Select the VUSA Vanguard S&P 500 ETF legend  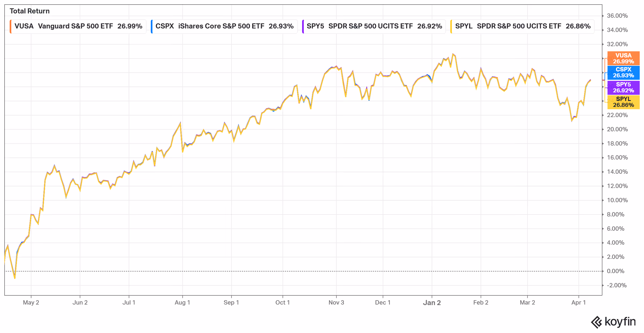[x=78, y=26]
